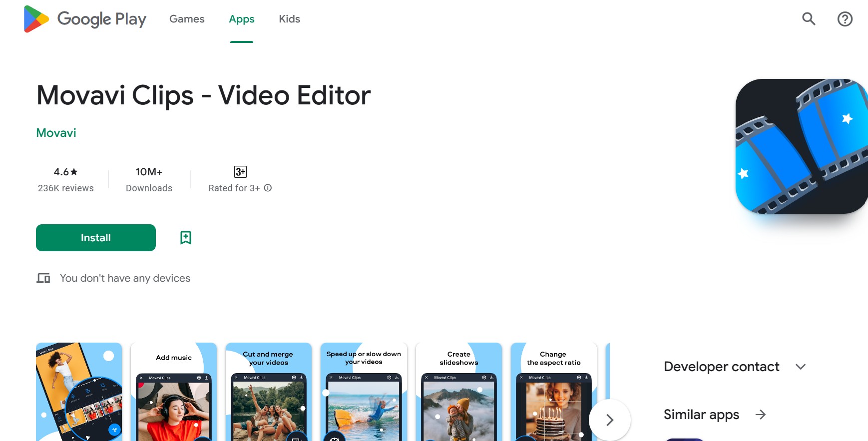Click the Rated for 3+ label
This screenshot has width=868, height=441.
tap(234, 188)
